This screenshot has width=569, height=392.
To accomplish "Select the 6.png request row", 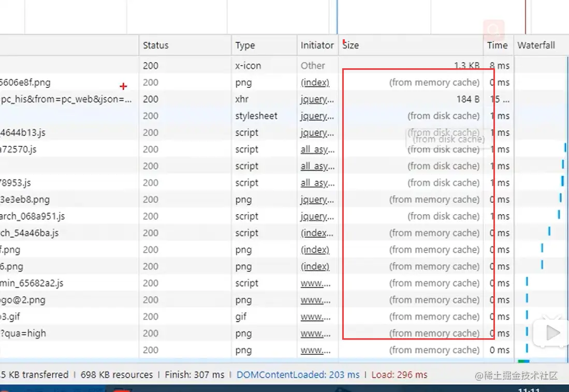I will [x=11, y=266].
